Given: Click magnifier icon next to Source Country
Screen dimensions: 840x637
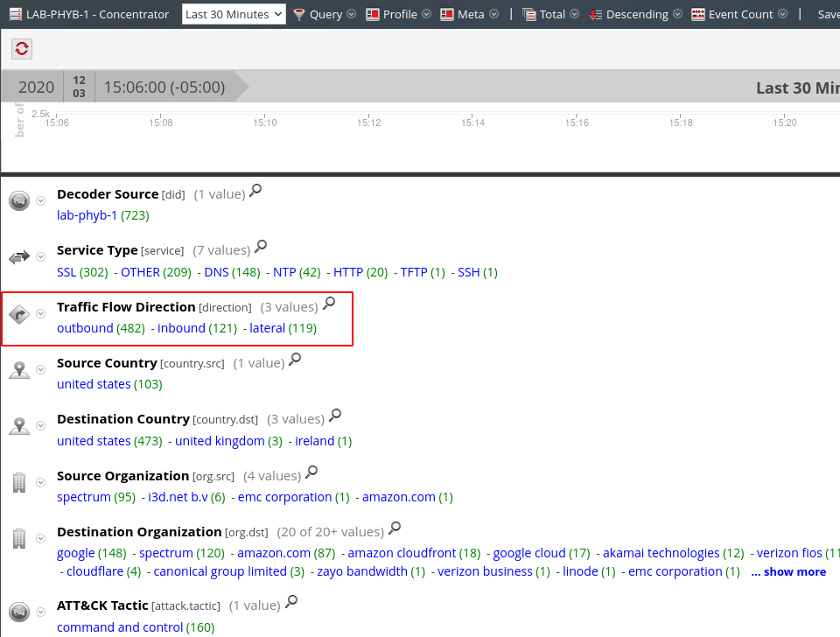Looking at the screenshot, I should (x=295, y=360).
